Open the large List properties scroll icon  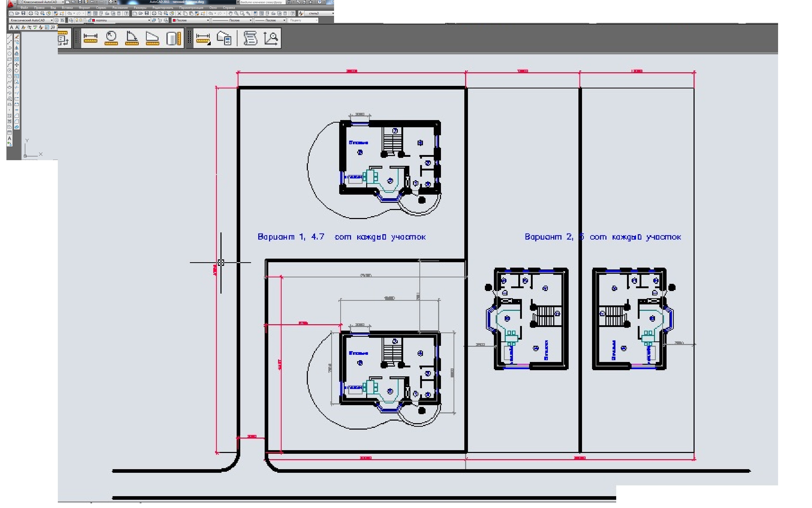[250, 38]
